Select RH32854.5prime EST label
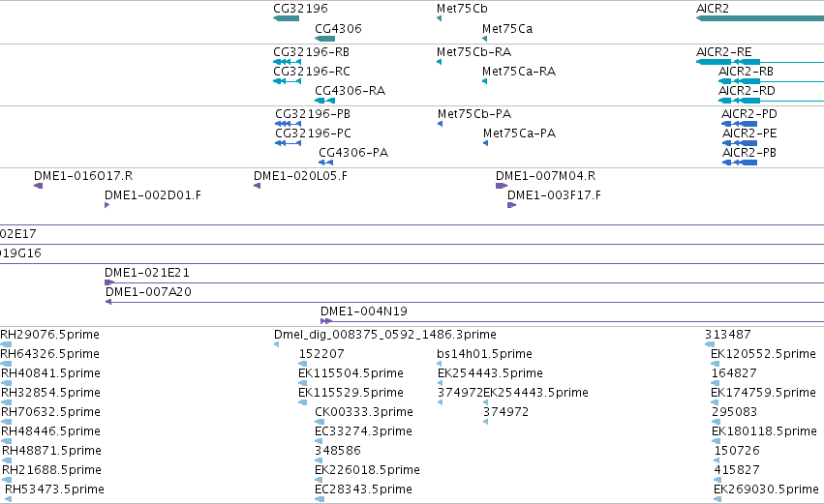 click(50, 392)
